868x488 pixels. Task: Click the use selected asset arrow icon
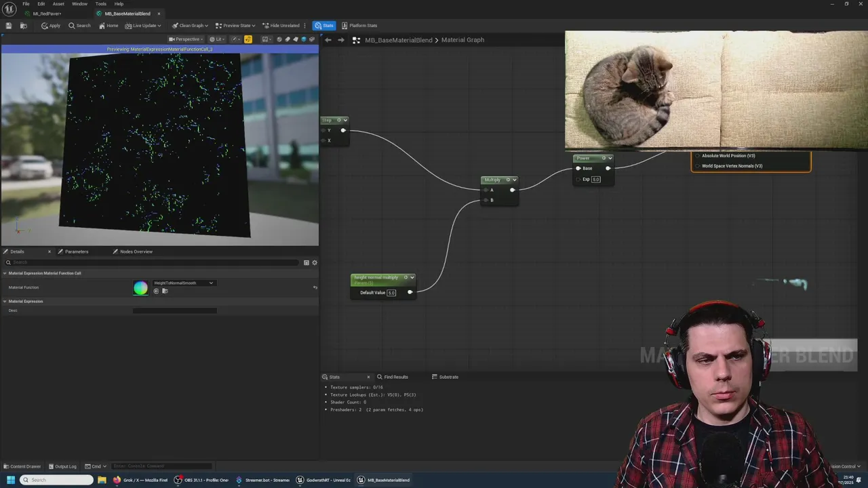tap(156, 291)
